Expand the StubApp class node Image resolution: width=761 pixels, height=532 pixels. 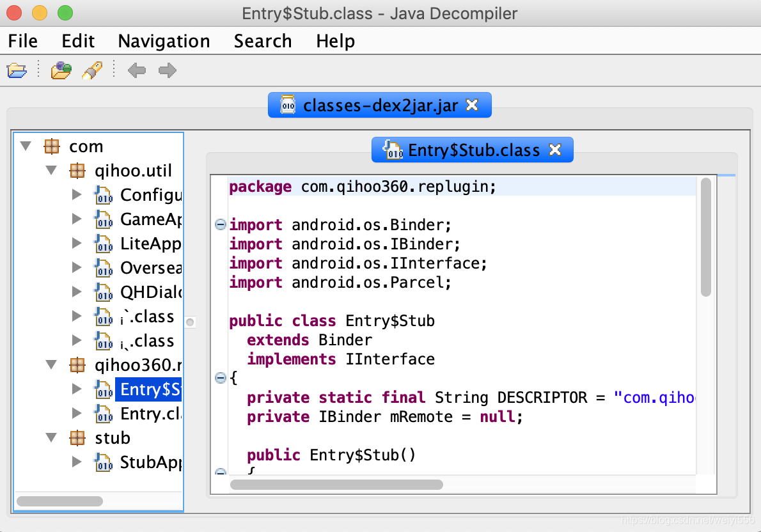(77, 462)
